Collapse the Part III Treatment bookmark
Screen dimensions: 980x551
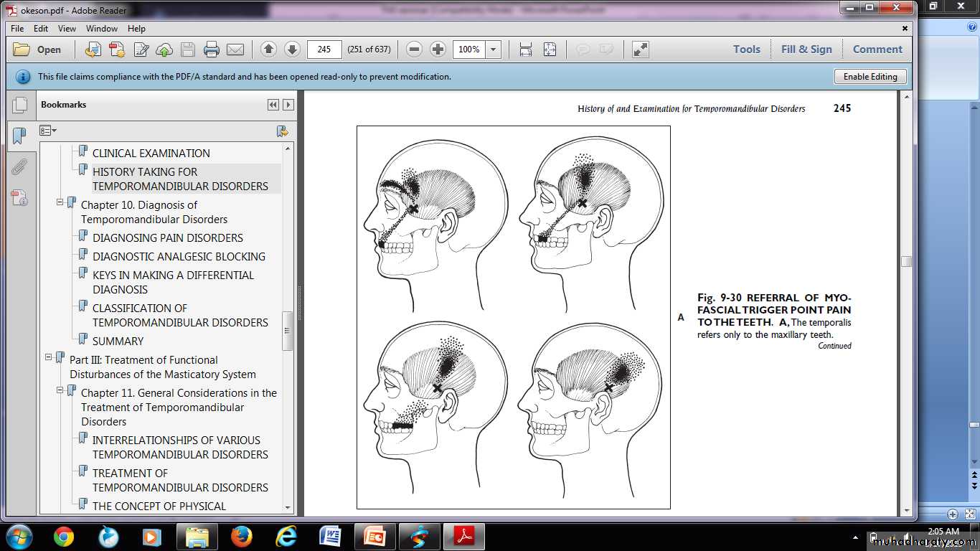pyautogui.click(x=49, y=357)
